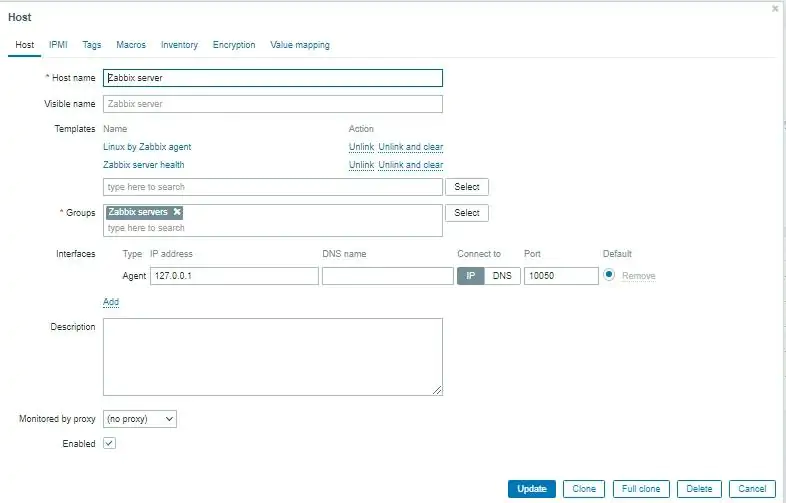Click the Agent interface type label
Viewport: 786px width, 503px height.
(x=134, y=276)
